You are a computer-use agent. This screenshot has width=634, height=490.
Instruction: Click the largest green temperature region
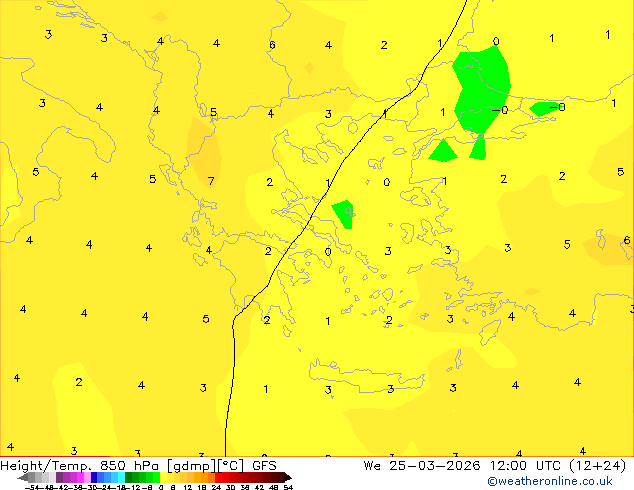[x=481, y=85]
